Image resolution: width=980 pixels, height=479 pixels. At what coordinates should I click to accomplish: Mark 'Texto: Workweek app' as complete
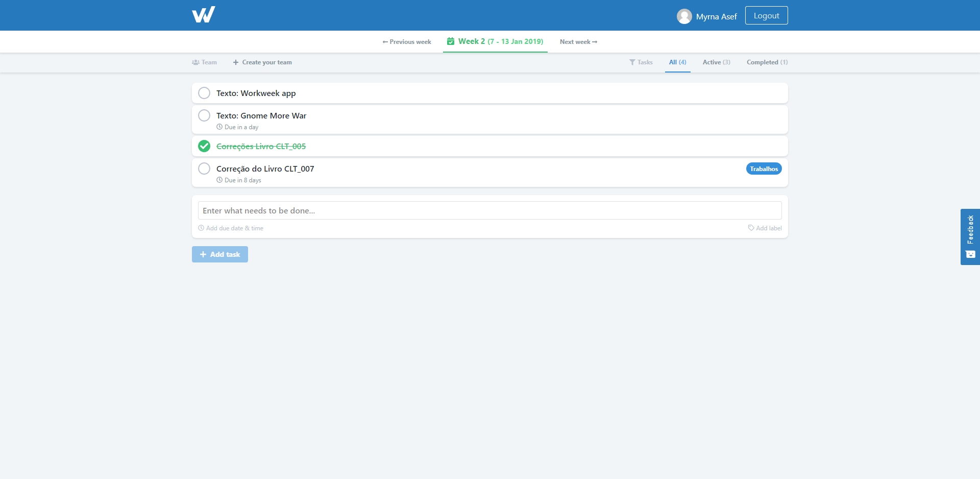point(204,93)
